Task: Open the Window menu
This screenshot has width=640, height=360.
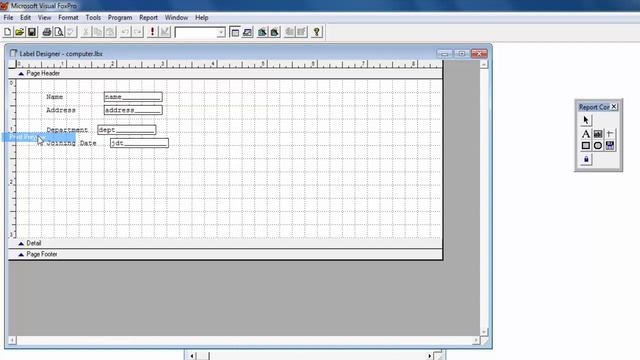Action: tap(176, 18)
